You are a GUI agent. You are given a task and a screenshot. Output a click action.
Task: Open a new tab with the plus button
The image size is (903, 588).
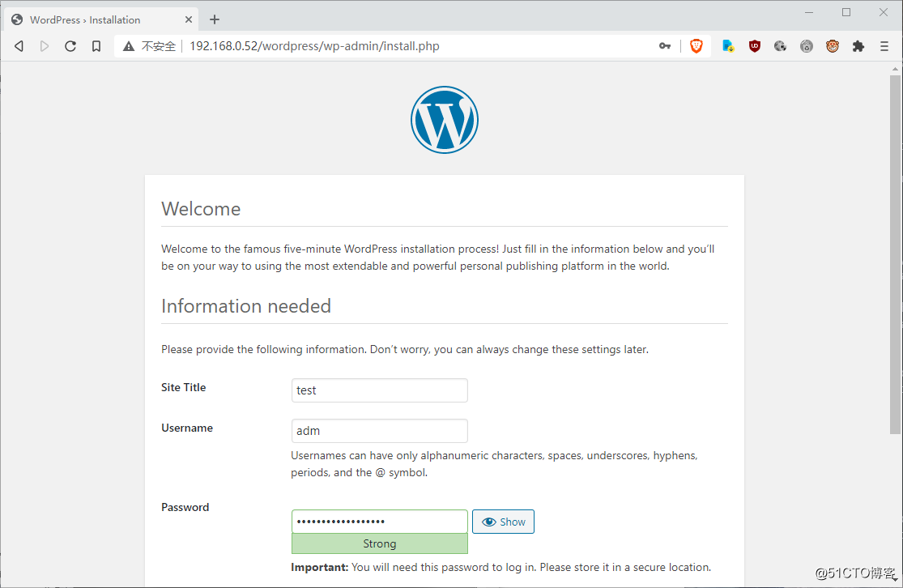[215, 19]
